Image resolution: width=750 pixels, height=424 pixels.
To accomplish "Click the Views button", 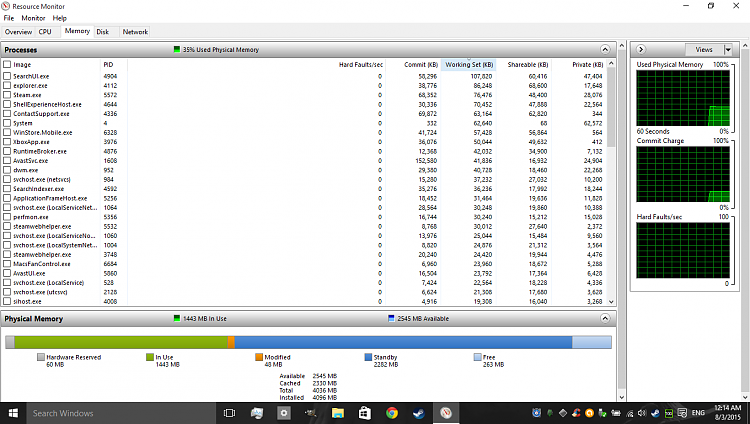I will click(704, 49).
